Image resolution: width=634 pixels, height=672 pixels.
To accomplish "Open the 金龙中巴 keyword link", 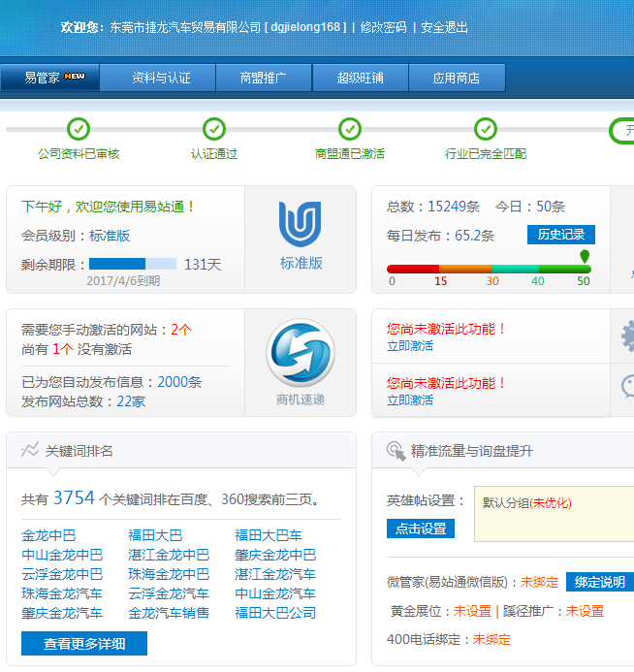I will coord(48,535).
